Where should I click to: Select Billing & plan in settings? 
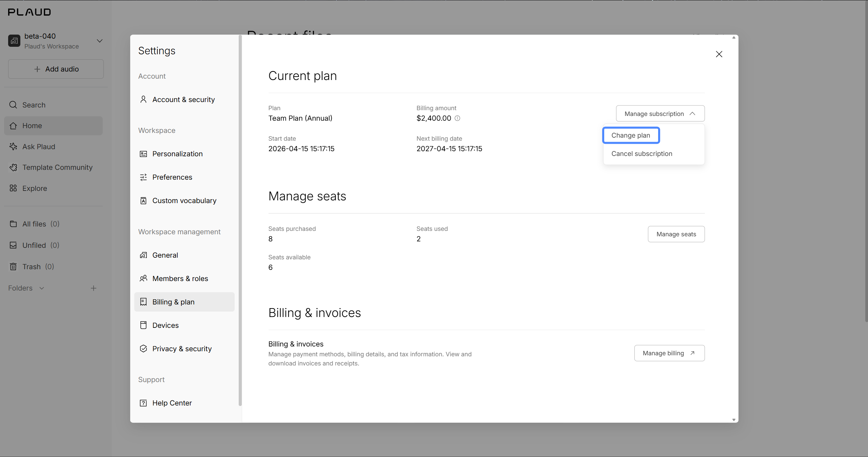point(184,302)
